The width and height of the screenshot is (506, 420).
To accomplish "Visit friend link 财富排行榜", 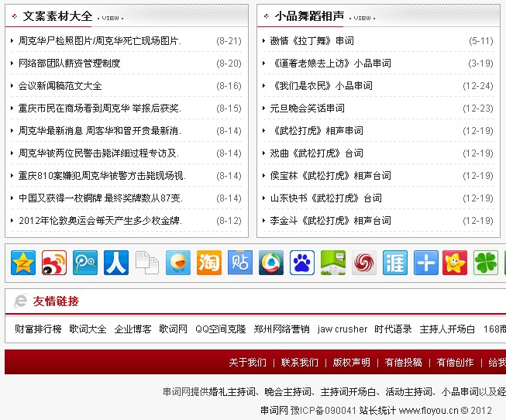I will point(38,329).
